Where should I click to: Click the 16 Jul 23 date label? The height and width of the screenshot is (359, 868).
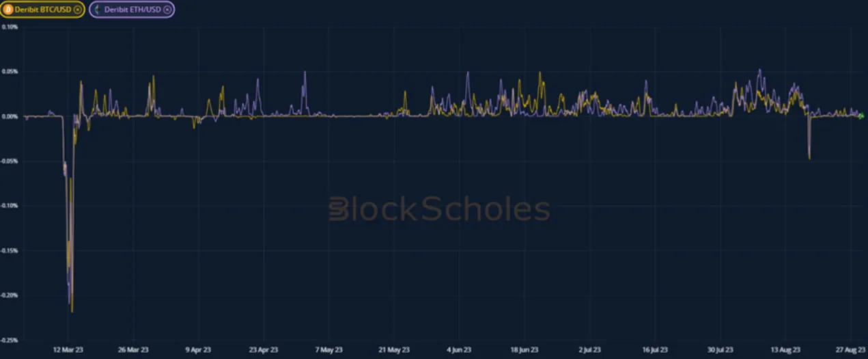tap(655, 349)
